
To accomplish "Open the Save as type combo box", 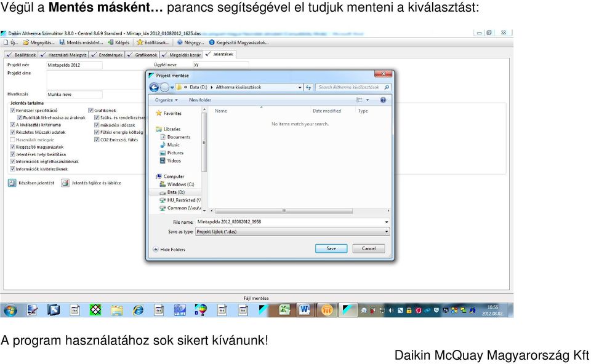I will 292,232.
